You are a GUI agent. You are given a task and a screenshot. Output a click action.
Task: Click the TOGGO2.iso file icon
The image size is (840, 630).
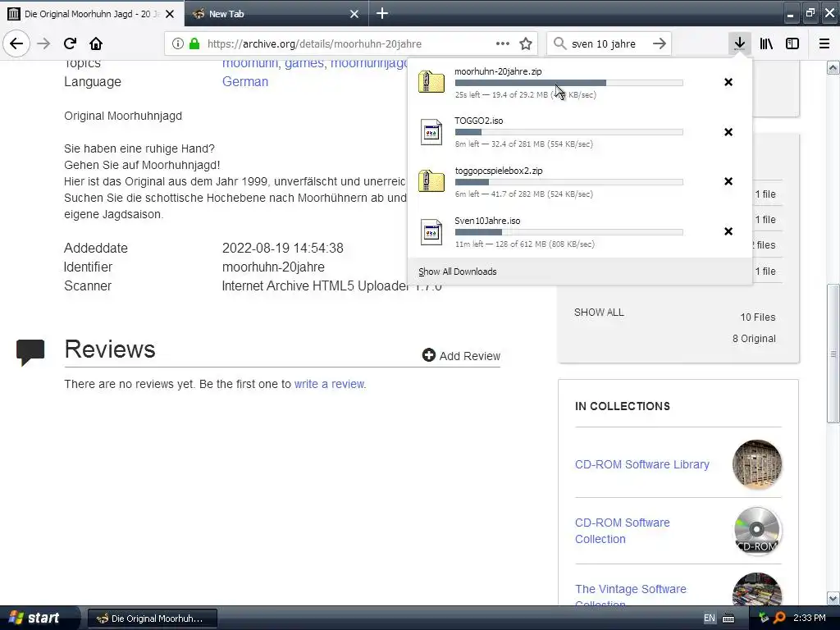431,132
